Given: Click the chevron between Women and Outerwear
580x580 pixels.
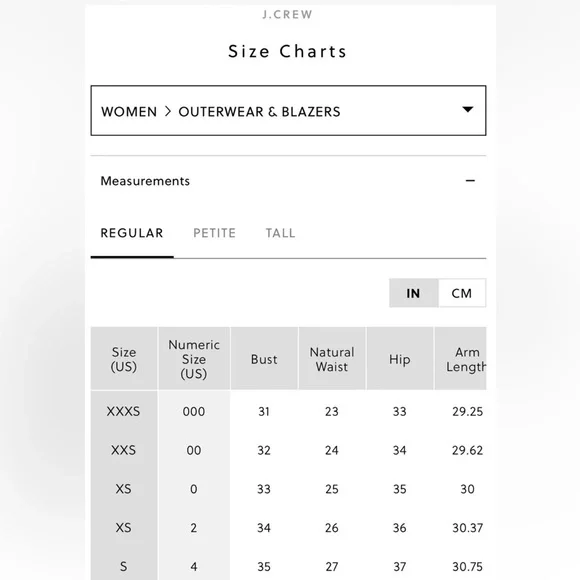Looking at the screenshot, I should point(168,111).
